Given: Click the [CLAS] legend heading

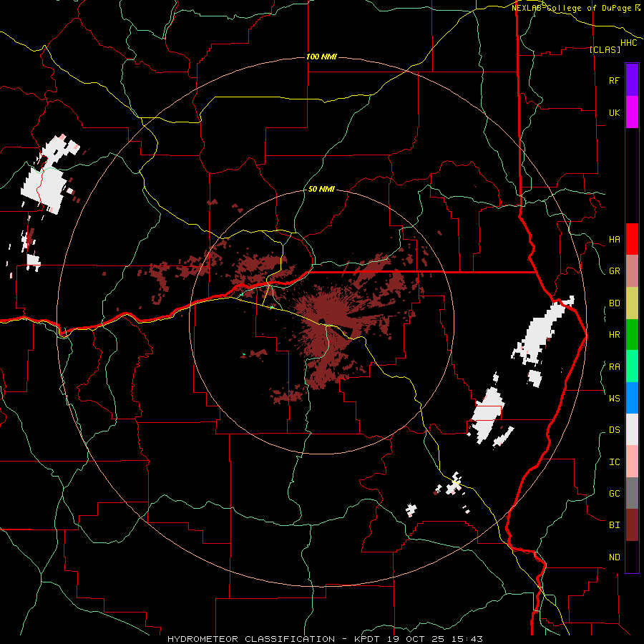Looking at the screenshot, I should pyautogui.click(x=605, y=49).
